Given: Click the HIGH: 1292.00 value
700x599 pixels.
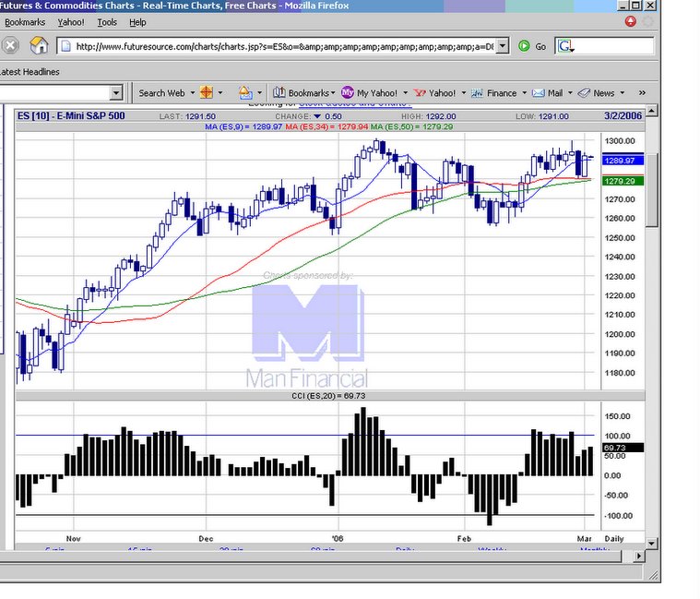Looking at the screenshot, I should tap(429, 116).
